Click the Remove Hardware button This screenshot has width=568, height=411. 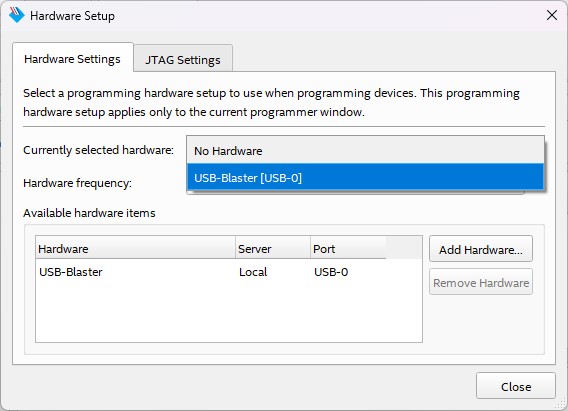tap(481, 282)
